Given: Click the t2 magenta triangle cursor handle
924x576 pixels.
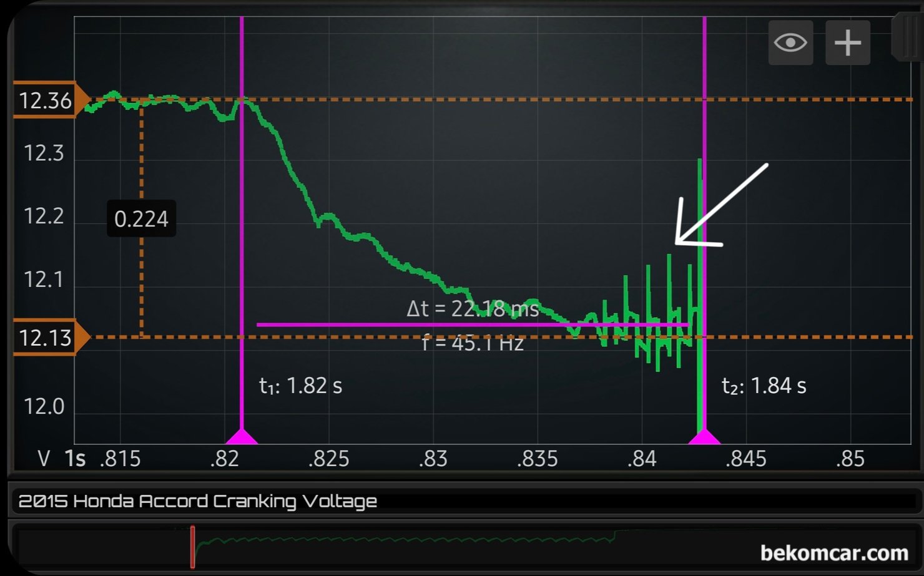Looking at the screenshot, I should (704, 436).
